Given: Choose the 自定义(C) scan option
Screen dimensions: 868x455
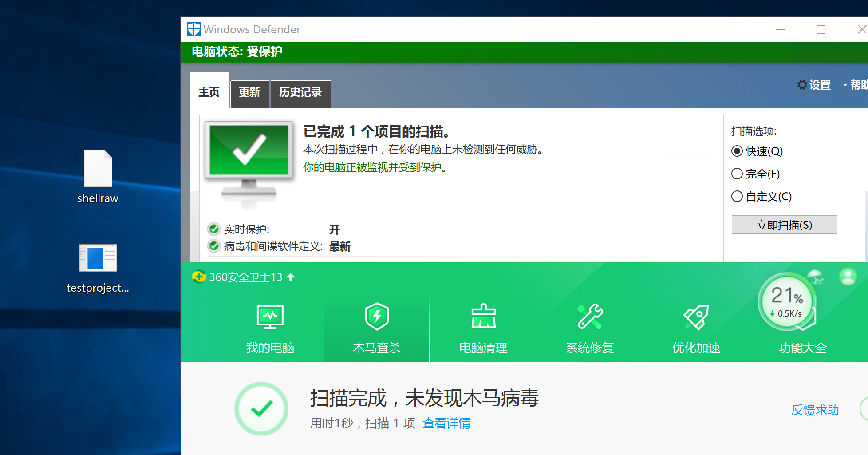Looking at the screenshot, I should (x=737, y=196).
